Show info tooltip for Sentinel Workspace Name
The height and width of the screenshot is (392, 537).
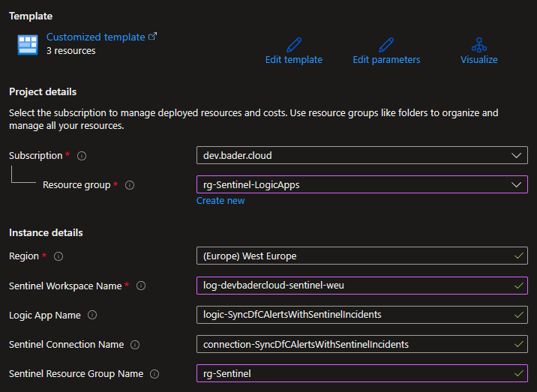coord(141,286)
